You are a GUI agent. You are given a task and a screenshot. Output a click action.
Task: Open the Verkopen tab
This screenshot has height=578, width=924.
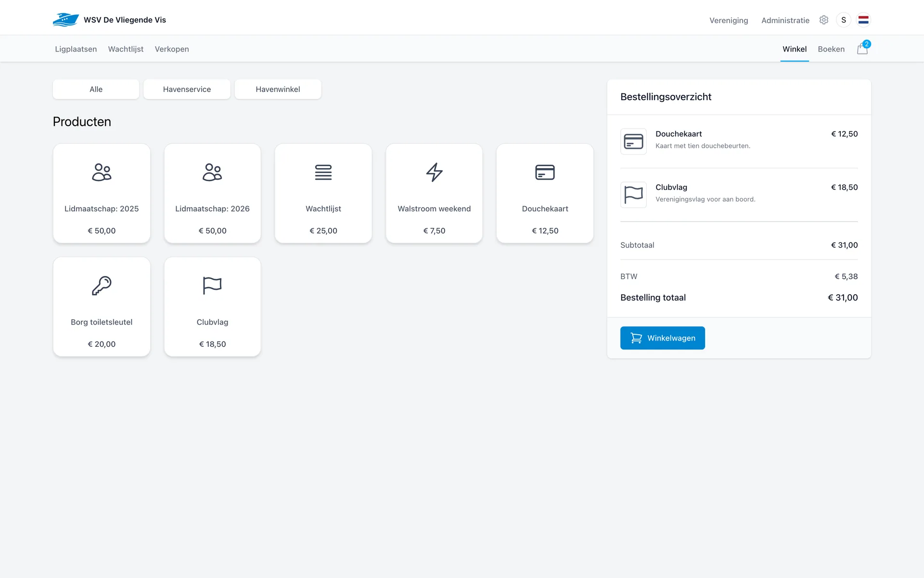click(x=172, y=49)
